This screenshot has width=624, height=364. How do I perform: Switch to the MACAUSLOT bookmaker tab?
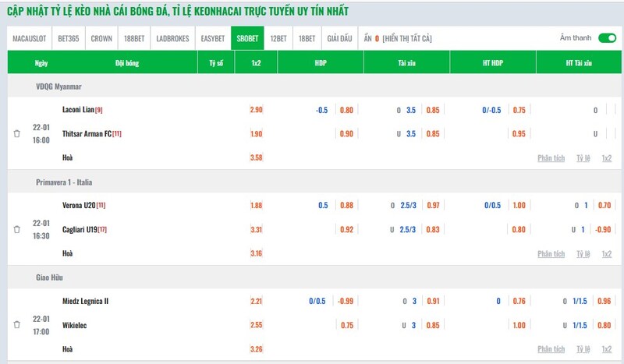(x=31, y=38)
